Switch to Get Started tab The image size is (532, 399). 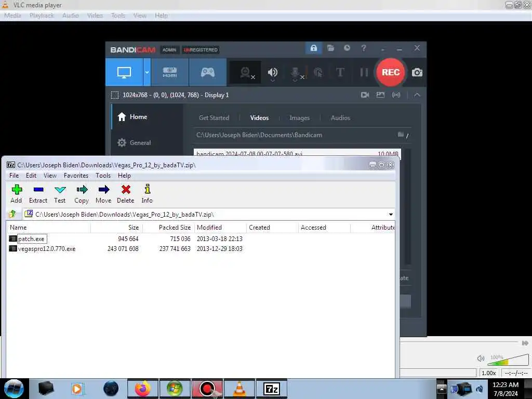coord(214,118)
